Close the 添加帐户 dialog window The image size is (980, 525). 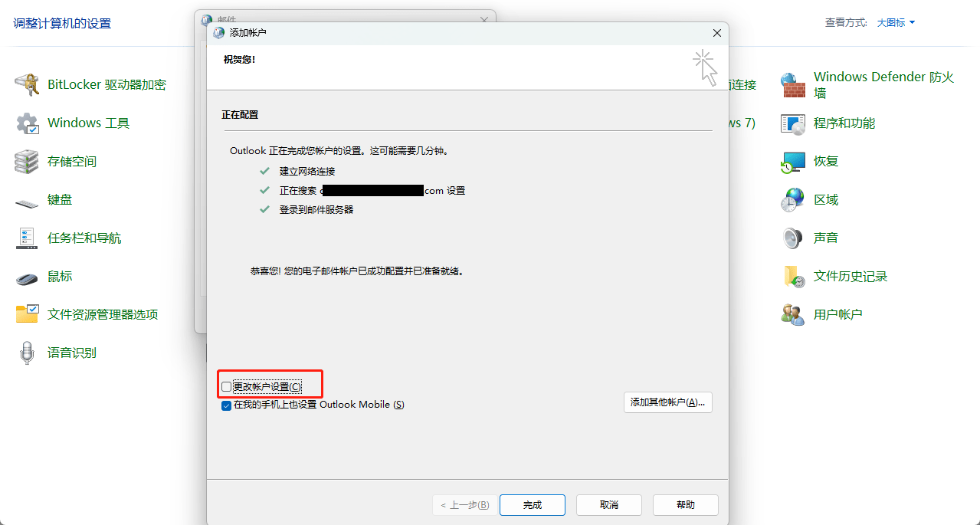(x=717, y=33)
